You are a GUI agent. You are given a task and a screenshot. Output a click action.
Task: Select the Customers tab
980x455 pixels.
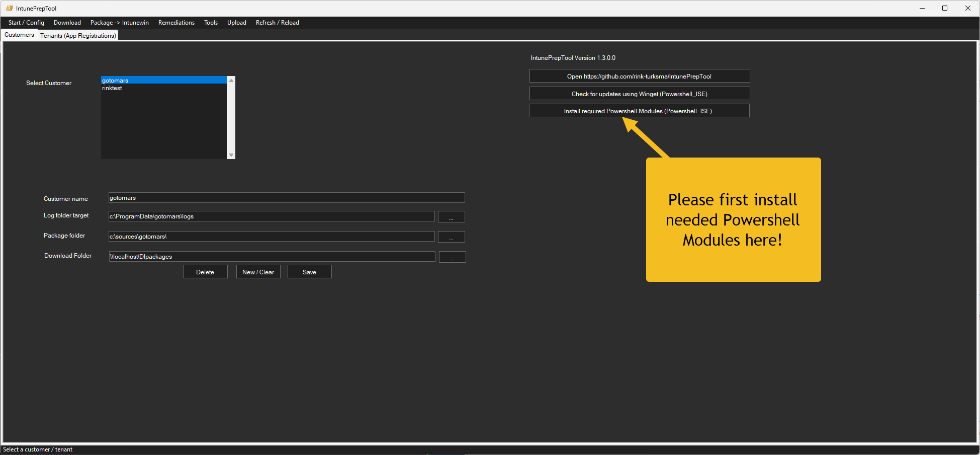(19, 35)
